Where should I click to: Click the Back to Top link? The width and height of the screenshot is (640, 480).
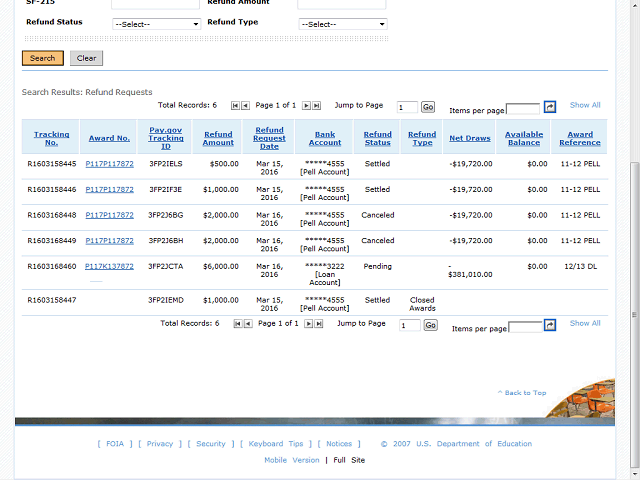click(522, 393)
